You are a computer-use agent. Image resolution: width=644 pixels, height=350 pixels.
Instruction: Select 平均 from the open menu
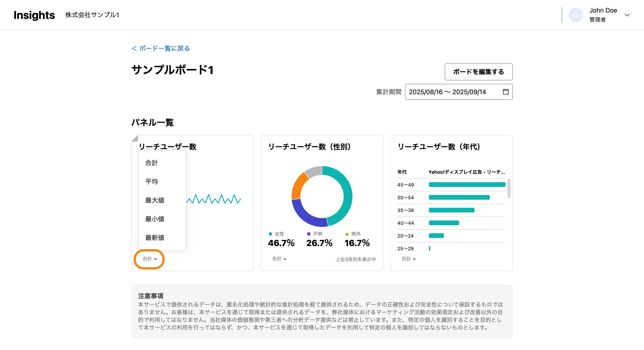[x=151, y=181]
